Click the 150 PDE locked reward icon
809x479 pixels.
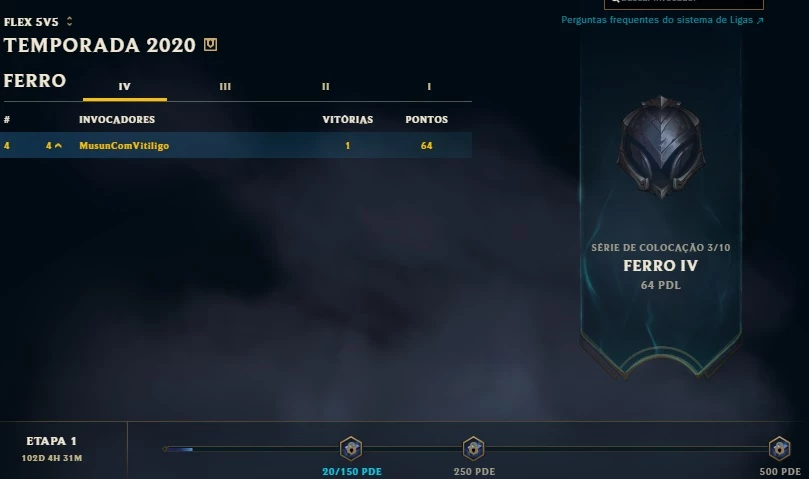pyautogui.click(x=351, y=448)
